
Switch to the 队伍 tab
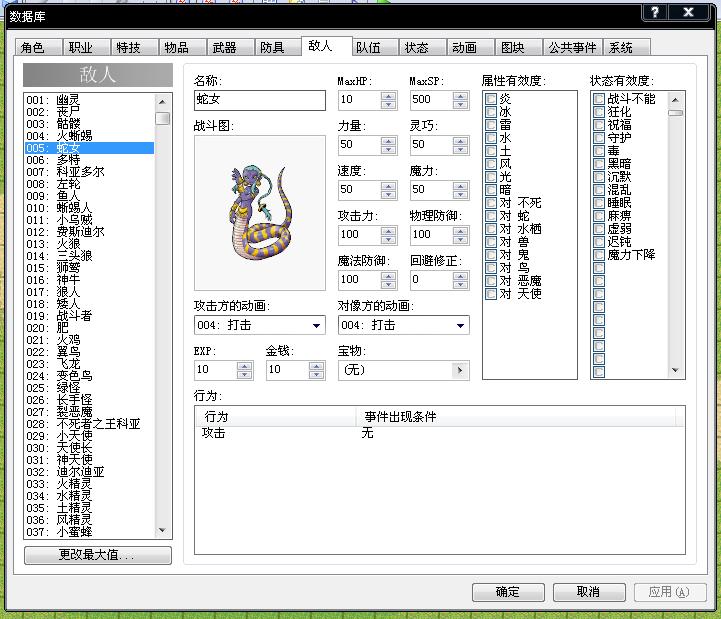click(x=374, y=47)
